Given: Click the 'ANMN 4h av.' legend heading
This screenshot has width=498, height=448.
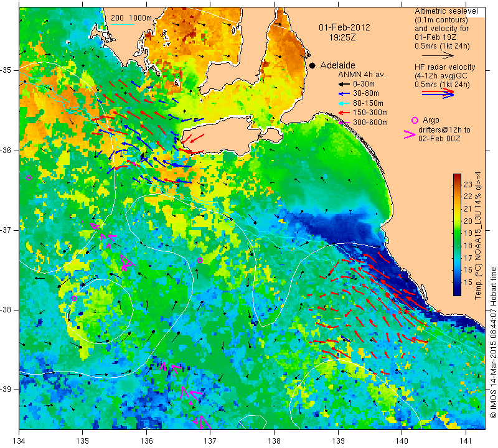Looking at the screenshot, I should pos(362,75).
